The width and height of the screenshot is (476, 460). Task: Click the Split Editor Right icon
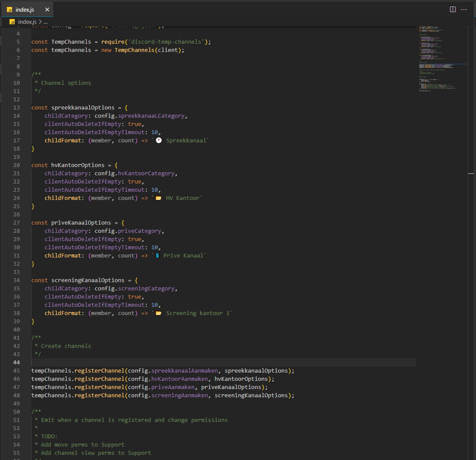(x=453, y=10)
